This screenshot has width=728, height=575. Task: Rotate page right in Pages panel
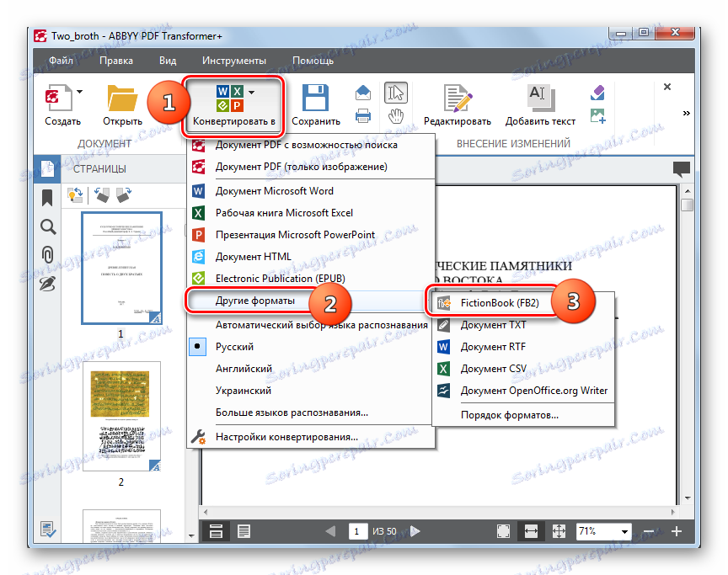tap(124, 195)
